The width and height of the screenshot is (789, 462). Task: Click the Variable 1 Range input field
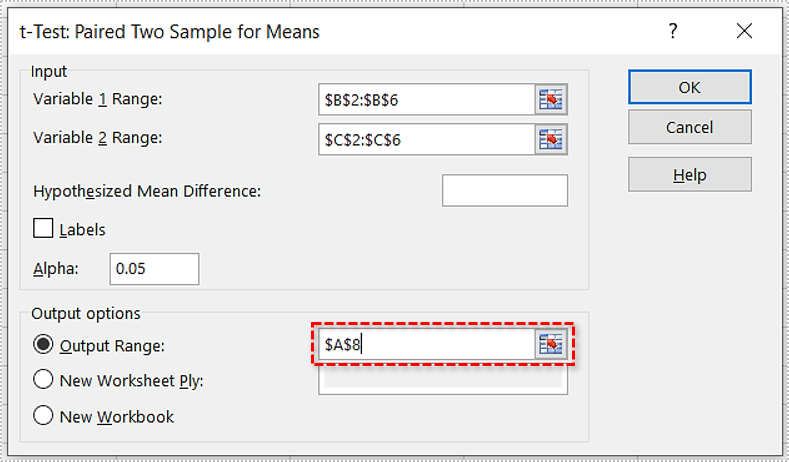coord(425,100)
